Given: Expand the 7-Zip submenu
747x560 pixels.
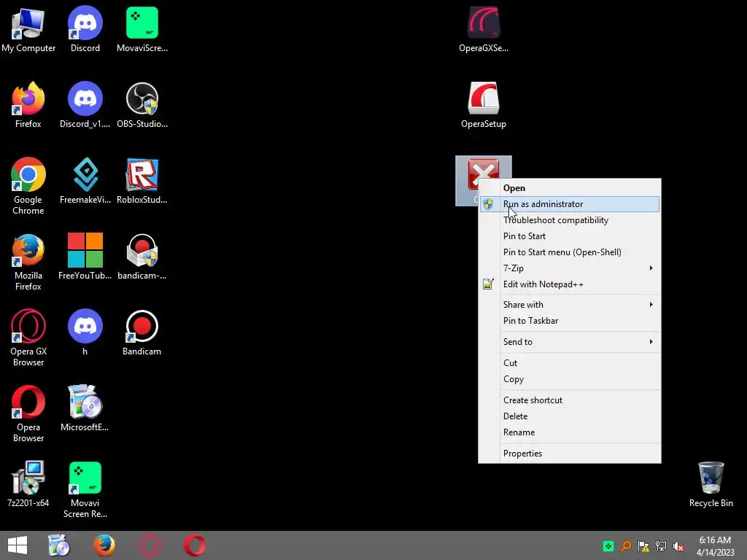Looking at the screenshot, I should coord(569,268).
